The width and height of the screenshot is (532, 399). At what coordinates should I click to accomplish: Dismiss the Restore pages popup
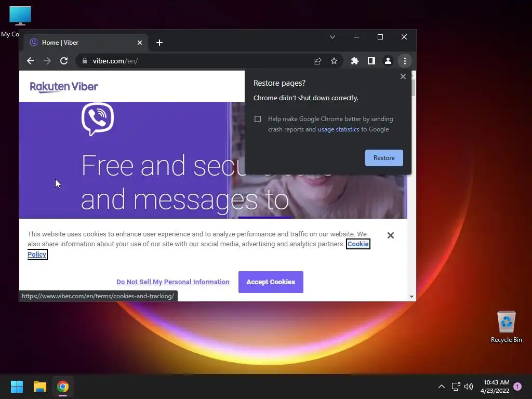pyautogui.click(x=403, y=76)
